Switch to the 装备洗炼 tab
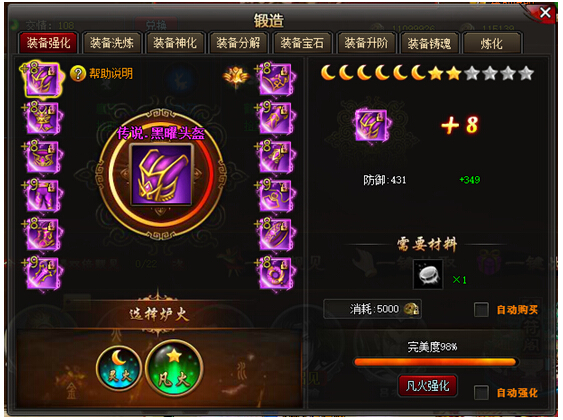 pos(112,43)
